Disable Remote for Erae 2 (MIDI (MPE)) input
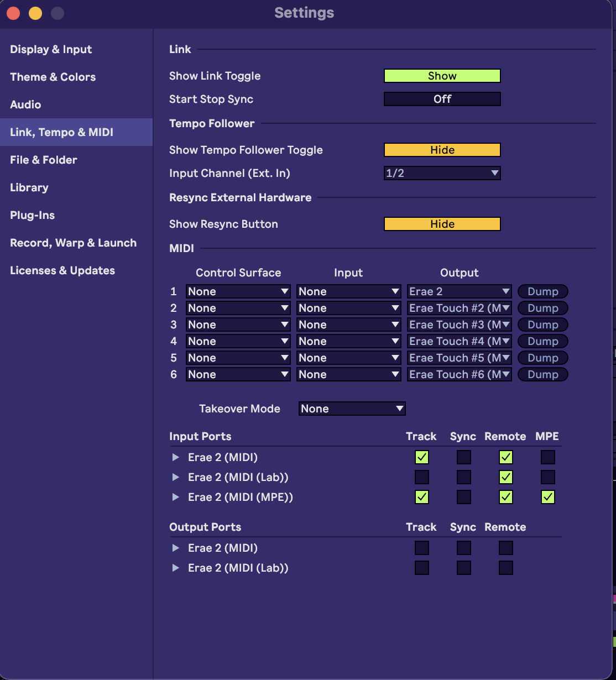Screen dimensions: 616x680 click(x=506, y=497)
